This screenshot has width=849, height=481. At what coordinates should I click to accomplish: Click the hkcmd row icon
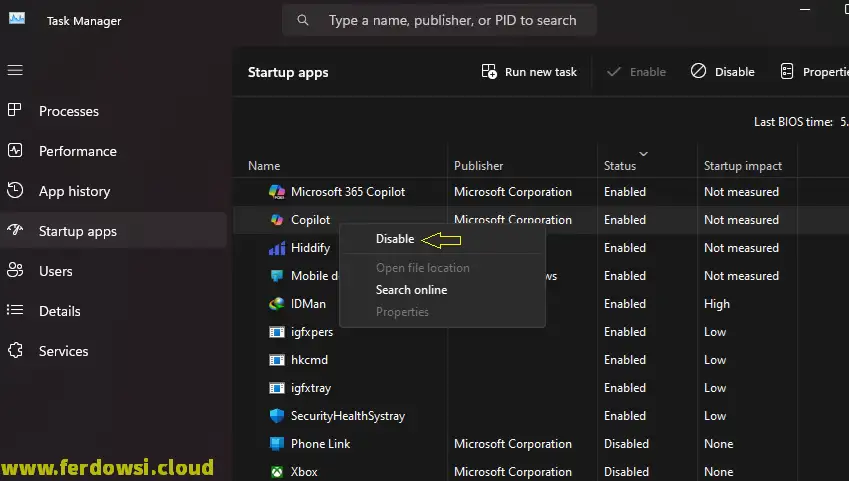pyautogui.click(x=277, y=360)
